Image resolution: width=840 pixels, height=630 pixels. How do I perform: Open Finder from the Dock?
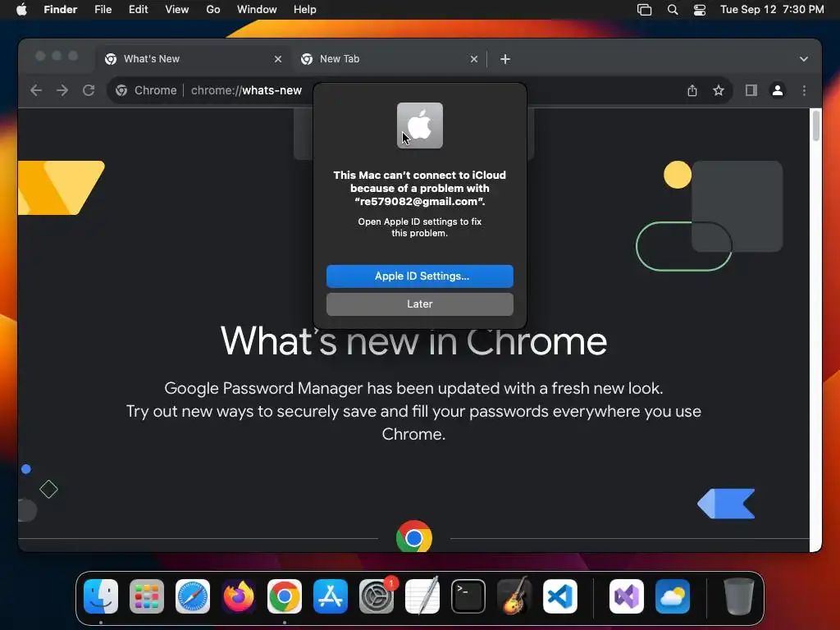[x=101, y=596]
